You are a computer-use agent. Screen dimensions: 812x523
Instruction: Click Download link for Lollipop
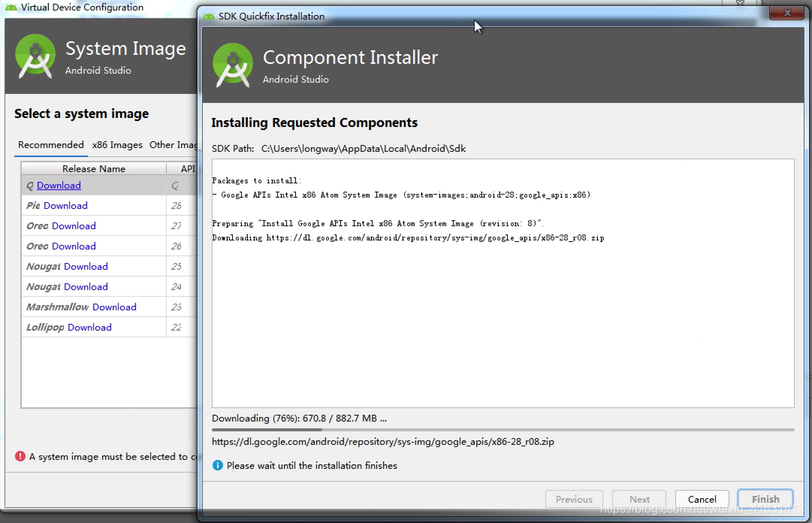[x=89, y=328]
